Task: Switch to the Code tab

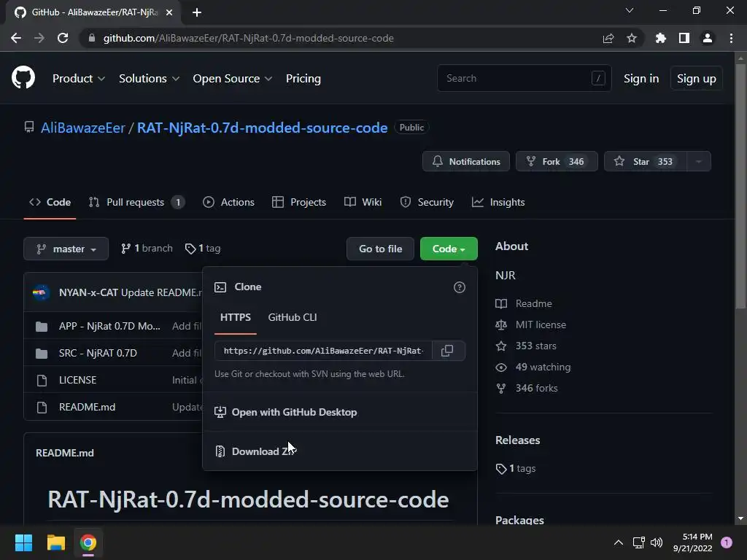Action: point(50,203)
